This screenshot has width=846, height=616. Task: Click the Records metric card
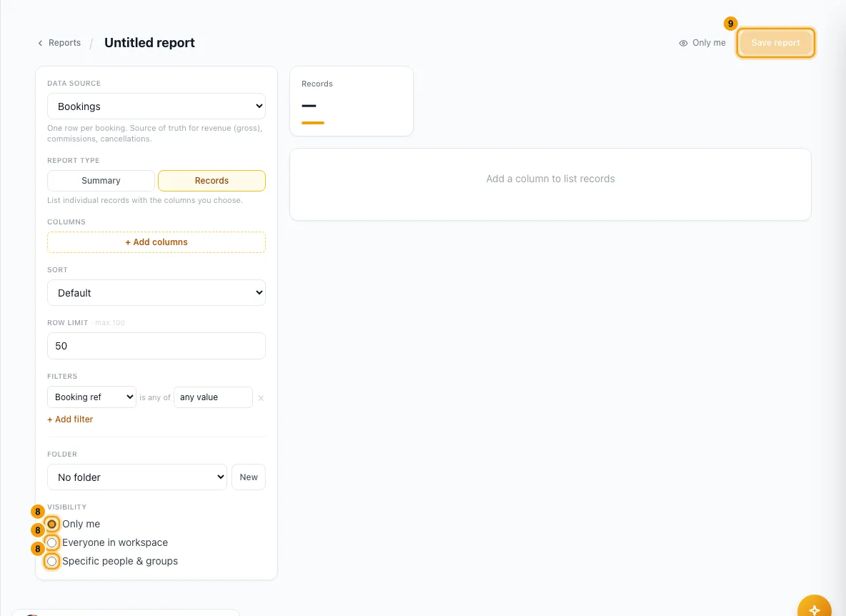coord(352,101)
